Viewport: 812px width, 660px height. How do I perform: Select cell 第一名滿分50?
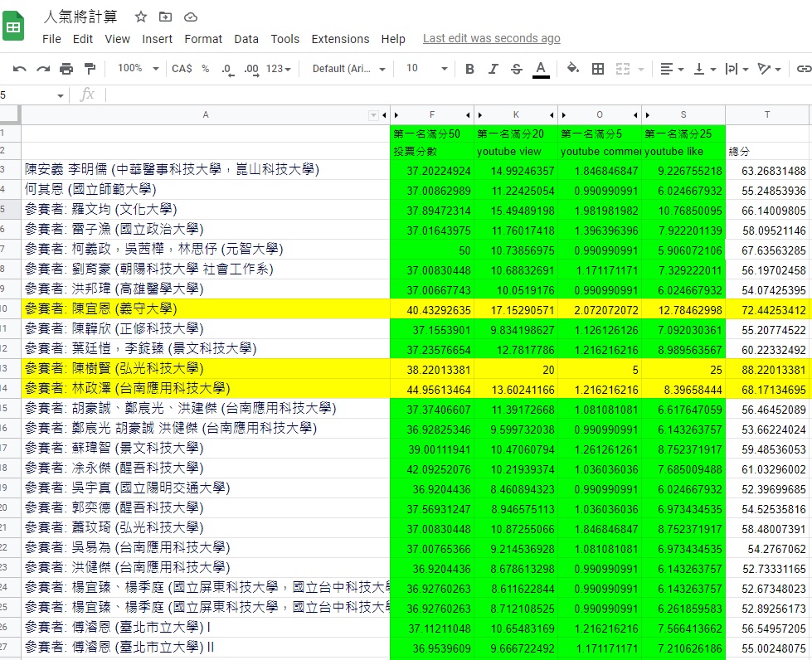pyautogui.click(x=432, y=134)
